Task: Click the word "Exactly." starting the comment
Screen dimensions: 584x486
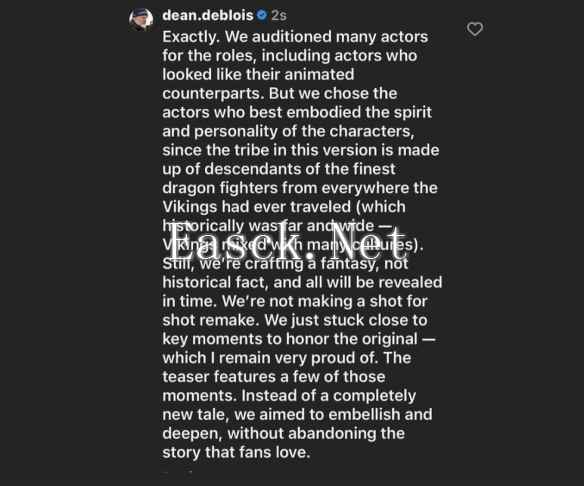Action: [x=190, y=37]
